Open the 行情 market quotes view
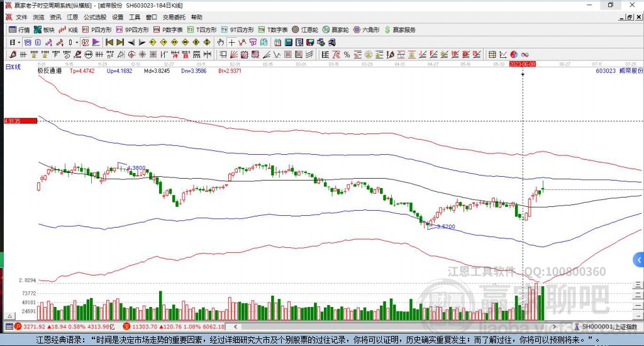This screenshot has width=644, height=346. pos(19,30)
